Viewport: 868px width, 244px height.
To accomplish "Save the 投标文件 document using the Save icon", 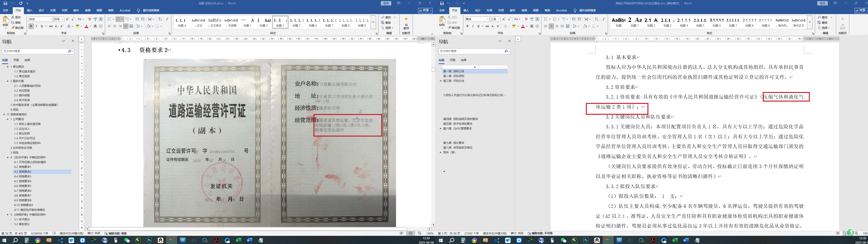I will click(x=5, y=3).
